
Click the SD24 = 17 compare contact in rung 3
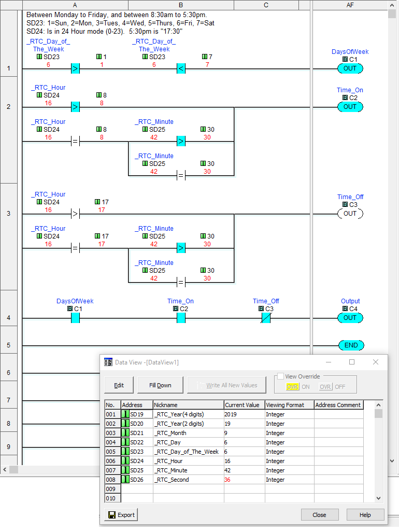point(75,248)
